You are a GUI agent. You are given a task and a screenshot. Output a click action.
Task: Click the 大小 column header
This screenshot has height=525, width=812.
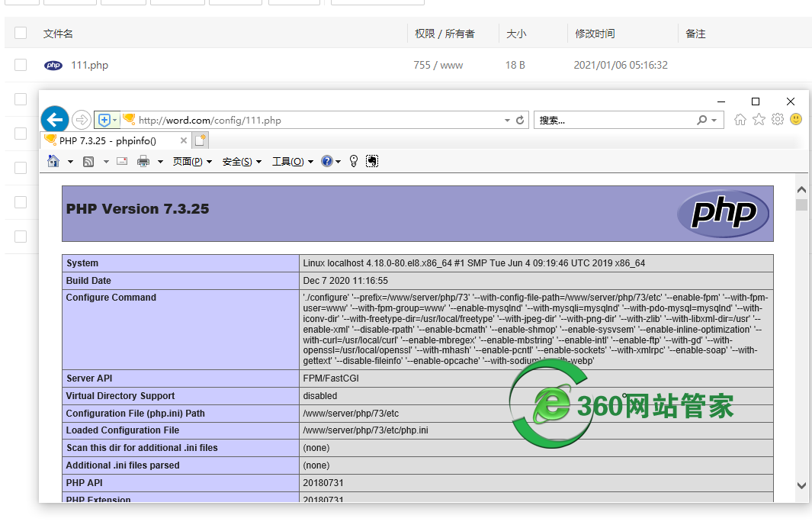coord(515,34)
